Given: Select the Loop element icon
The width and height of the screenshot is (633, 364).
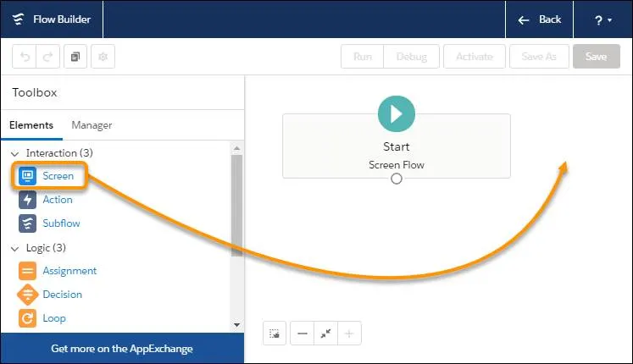Looking at the screenshot, I should (x=27, y=318).
